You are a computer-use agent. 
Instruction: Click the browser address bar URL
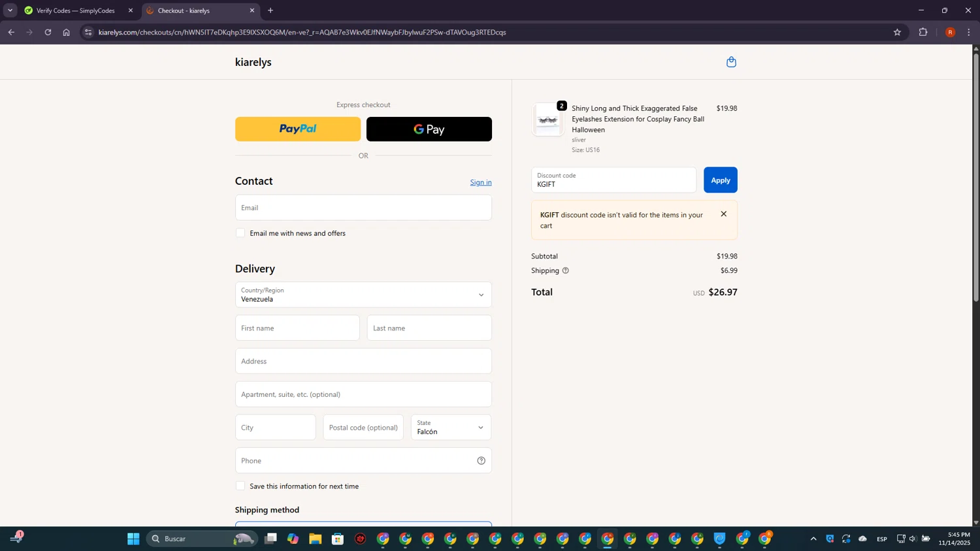[x=302, y=32]
